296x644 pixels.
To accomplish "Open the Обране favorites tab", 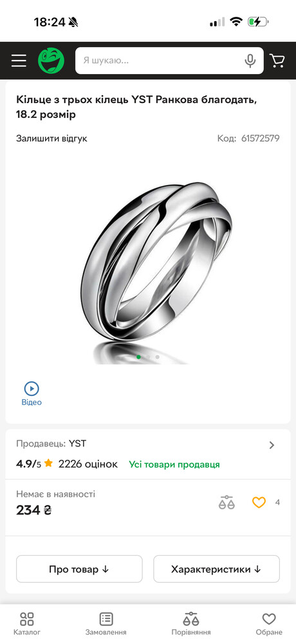I will (269, 624).
